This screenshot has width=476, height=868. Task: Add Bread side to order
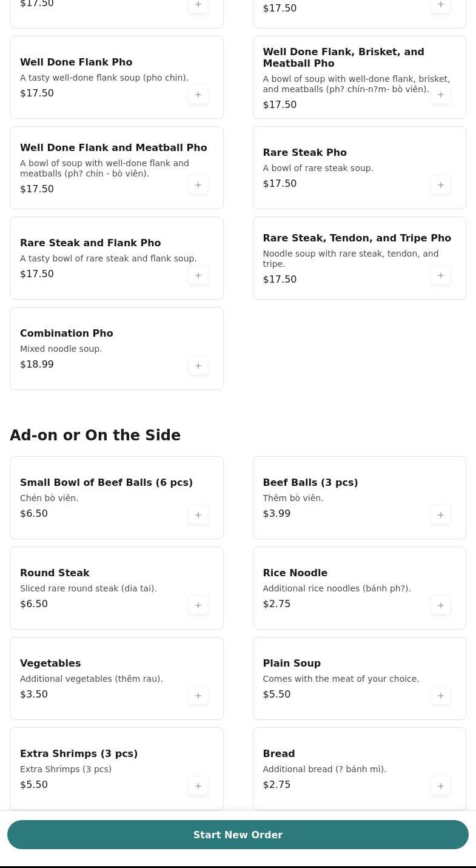pyautogui.click(x=441, y=786)
